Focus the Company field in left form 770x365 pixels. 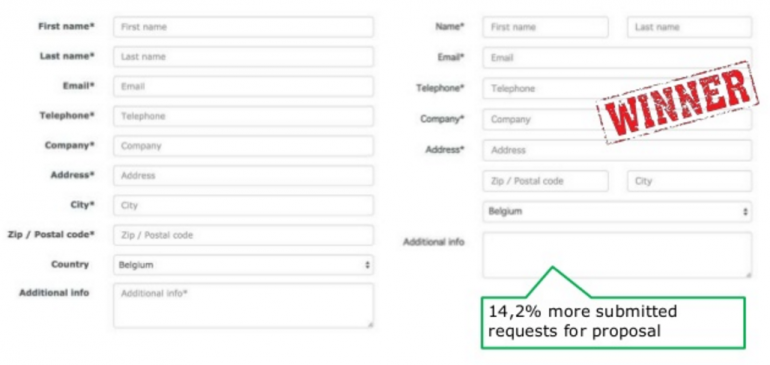point(243,146)
